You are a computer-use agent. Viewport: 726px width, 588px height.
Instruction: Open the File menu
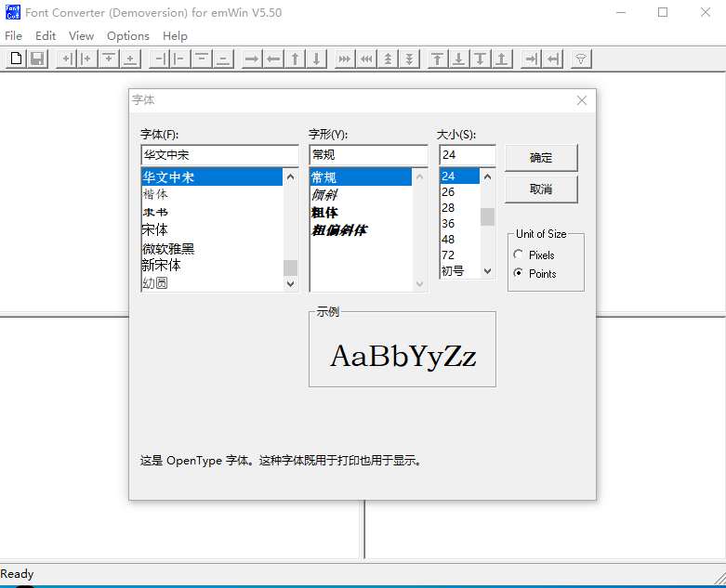(13, 35)
